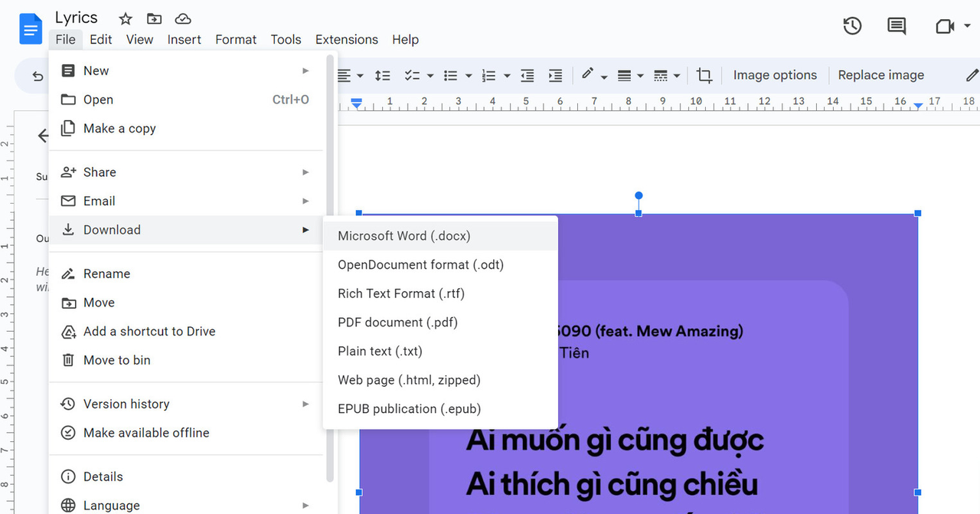Pick EPUB publication (.epub) format
The width and height of the screenshot is (980, 514).
pyautogui.click(x=440, y=409)
